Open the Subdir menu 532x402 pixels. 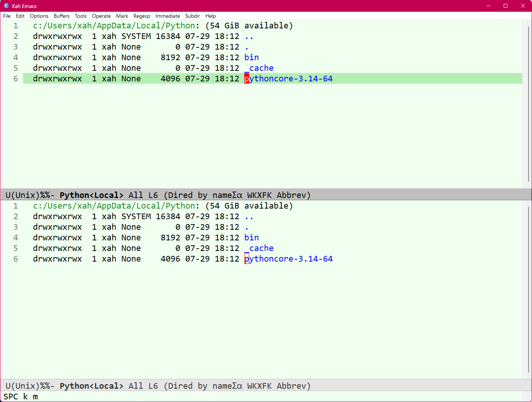pos(192,16)
